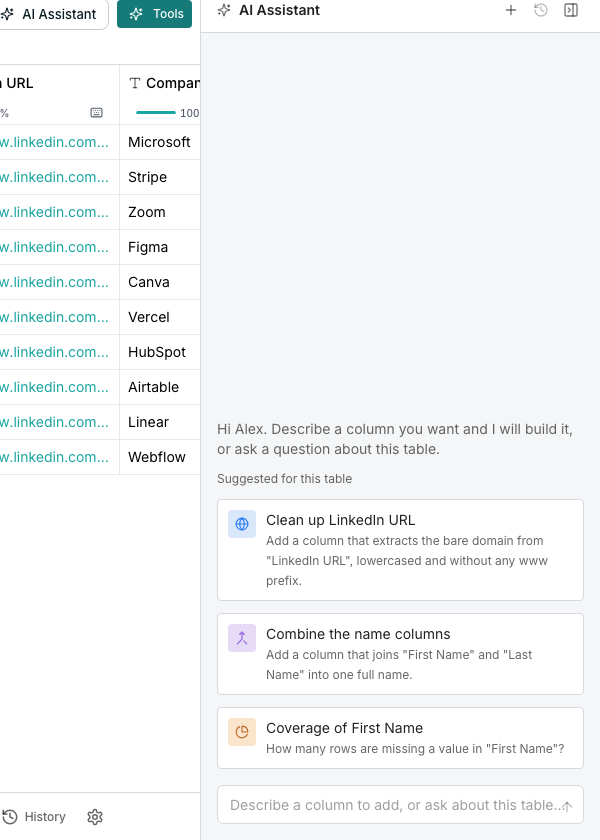Open the LinkedIn link in Microsoft row

pos(54,142)
